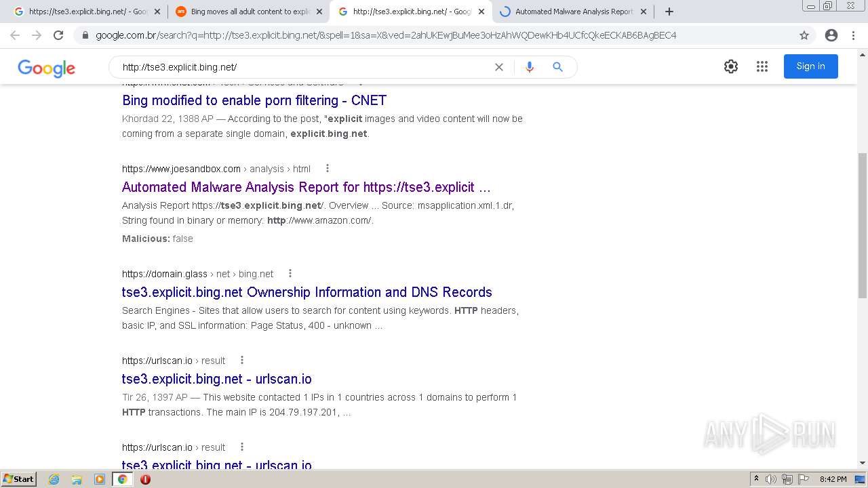This screenshot has width=868, height=488.
Task: Open Windows Explorer folder from taskbar
Action: pyautogui.click(x=77, y=479)
